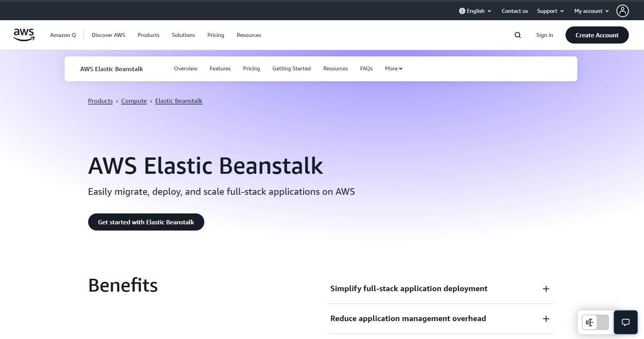Open Resources tab in Elastic Beanstalk nav
This screenshot has width=644, height=339.
(x=336, y=68)
